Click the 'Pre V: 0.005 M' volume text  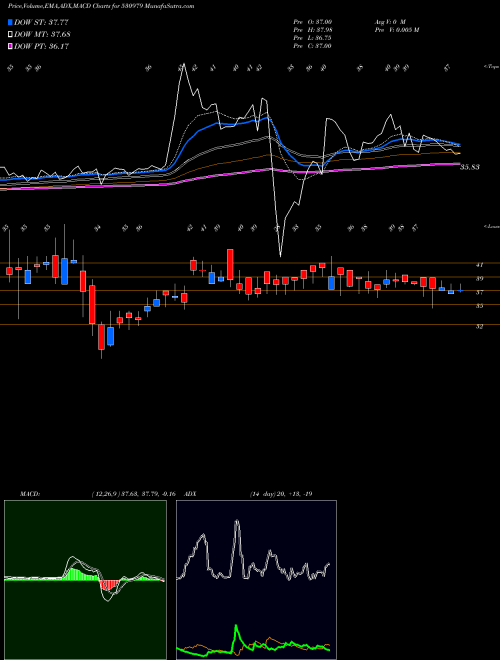click(396, 29)
